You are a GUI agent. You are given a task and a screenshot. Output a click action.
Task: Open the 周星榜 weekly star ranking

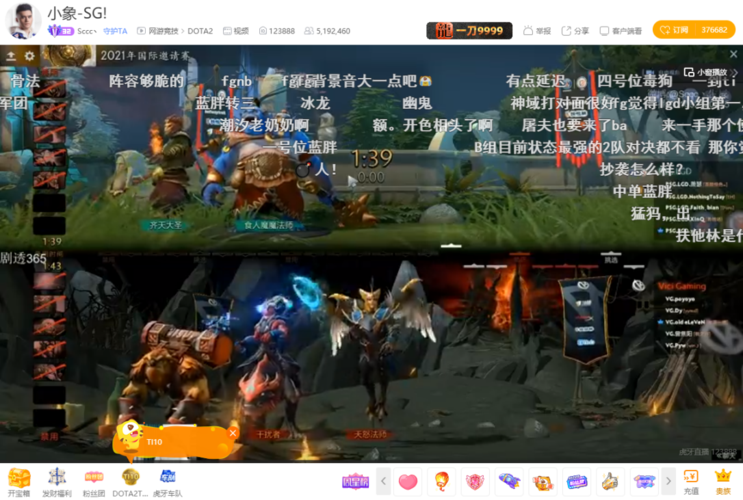click(355, 482)
